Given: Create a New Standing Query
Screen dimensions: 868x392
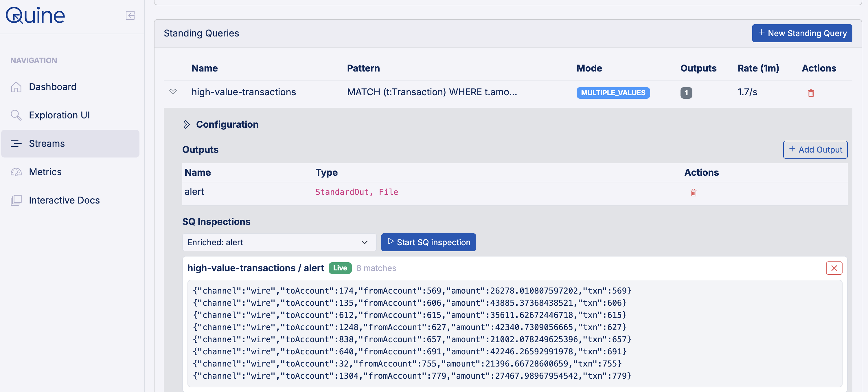Looking at the screenshot, I should [x=802, y=33].
